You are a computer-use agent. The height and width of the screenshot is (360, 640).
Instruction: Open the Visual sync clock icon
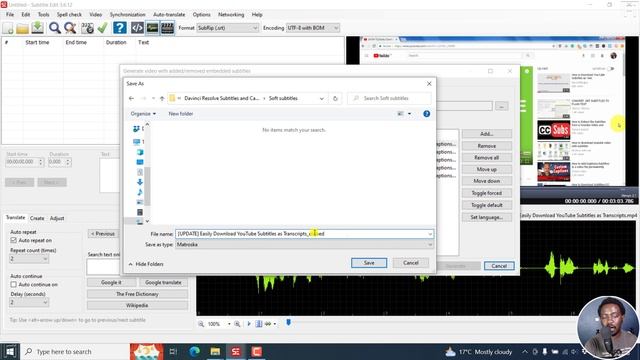[87, 28]
